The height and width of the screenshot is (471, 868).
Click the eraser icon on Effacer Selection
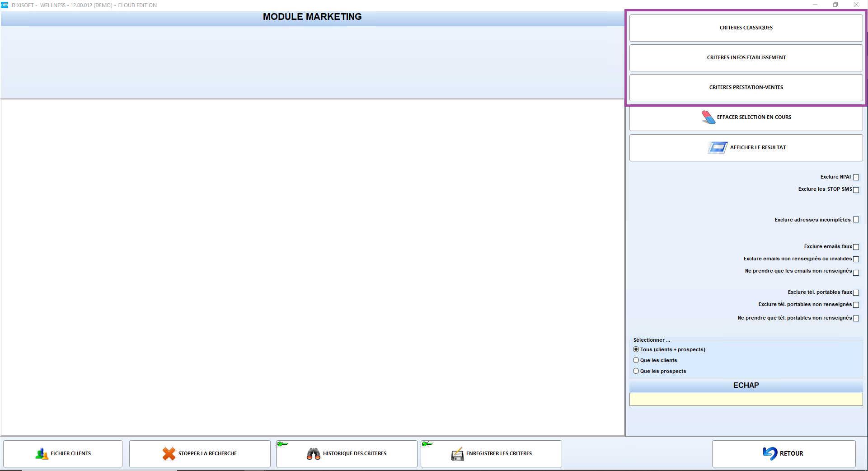pos(708,117)
